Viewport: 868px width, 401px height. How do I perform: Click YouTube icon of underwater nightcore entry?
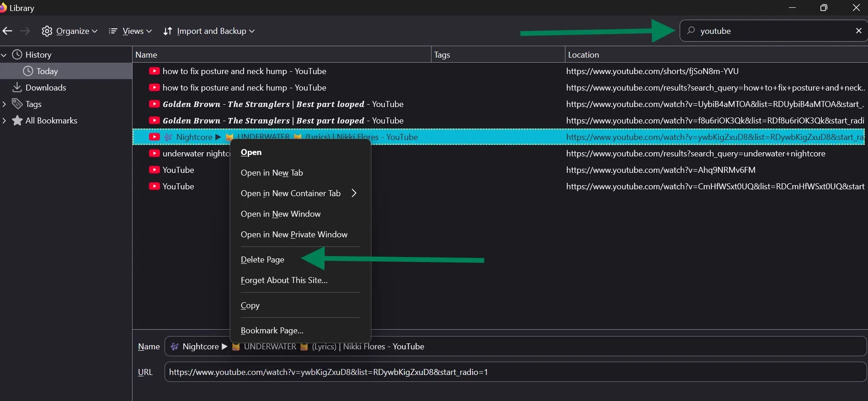pyautogui.click(x=154, y=153)
